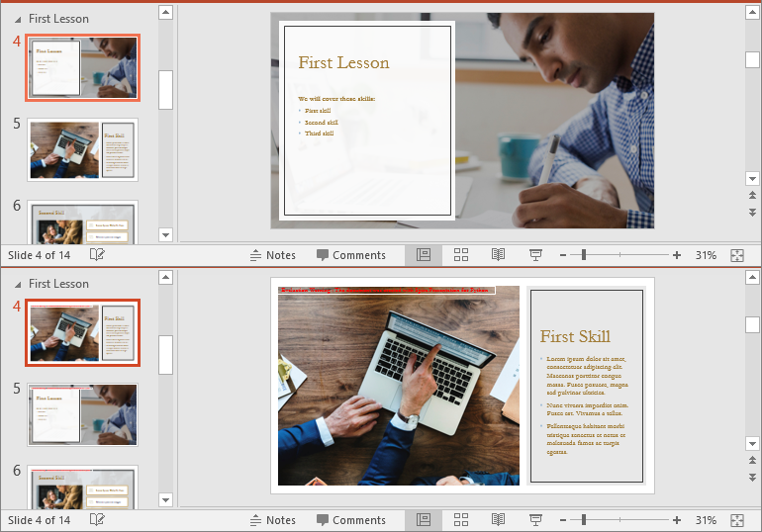Click the zoom slider handle in the bottom window
This screenshot has width=762, height=532.
click(584, 520)
